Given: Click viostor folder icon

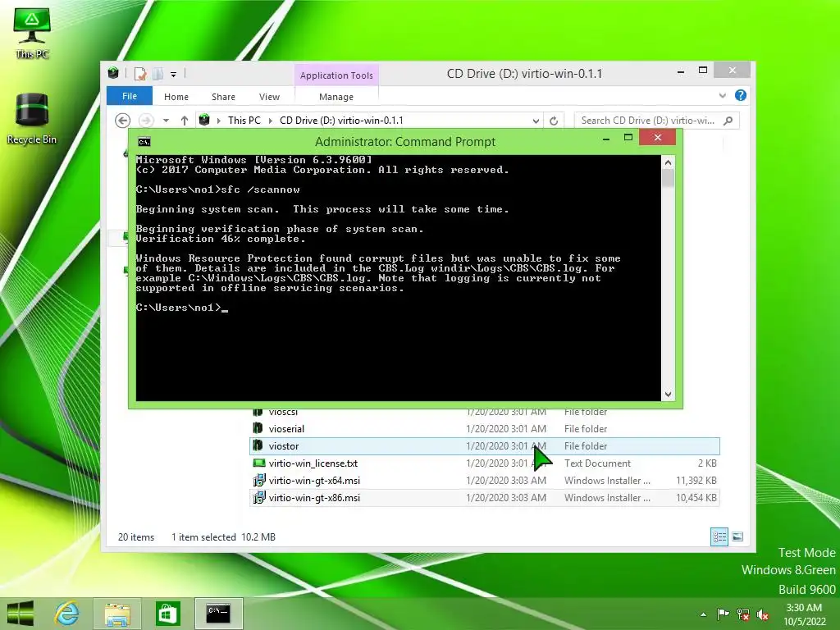Looking at the screenshot, I should click(258, 445).
